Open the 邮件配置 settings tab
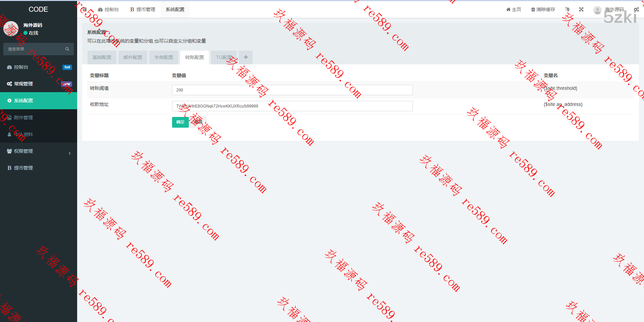Screen dimensions: 644x322 pos(133,57)
